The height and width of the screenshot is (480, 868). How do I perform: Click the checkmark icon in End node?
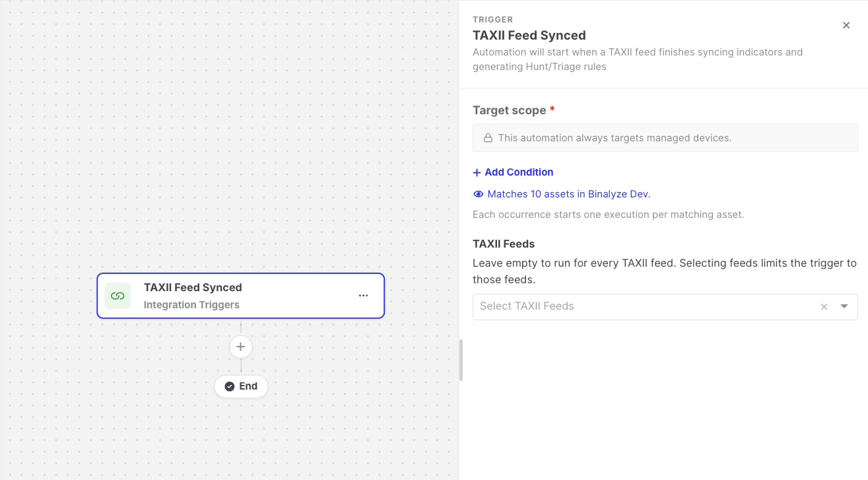point(230,386)
